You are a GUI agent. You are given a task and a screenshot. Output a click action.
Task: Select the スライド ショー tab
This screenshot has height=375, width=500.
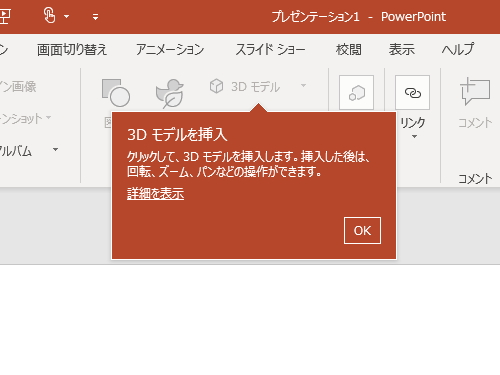tap(270, 50)
